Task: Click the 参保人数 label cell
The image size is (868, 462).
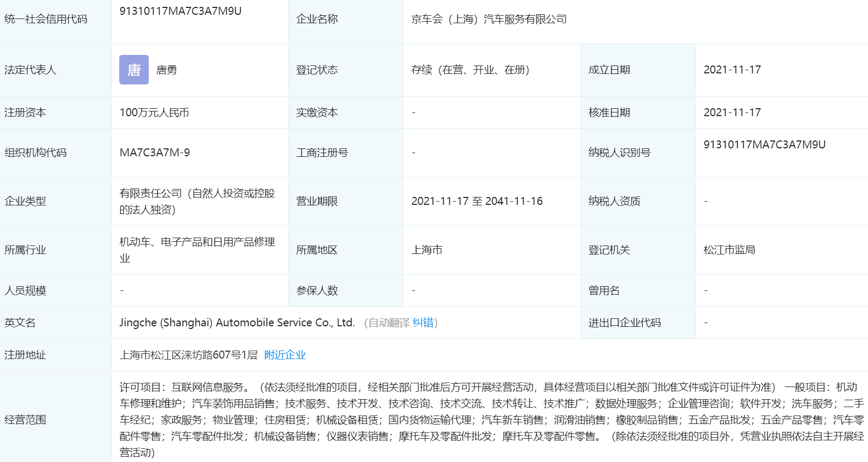Action: (346, 290)
